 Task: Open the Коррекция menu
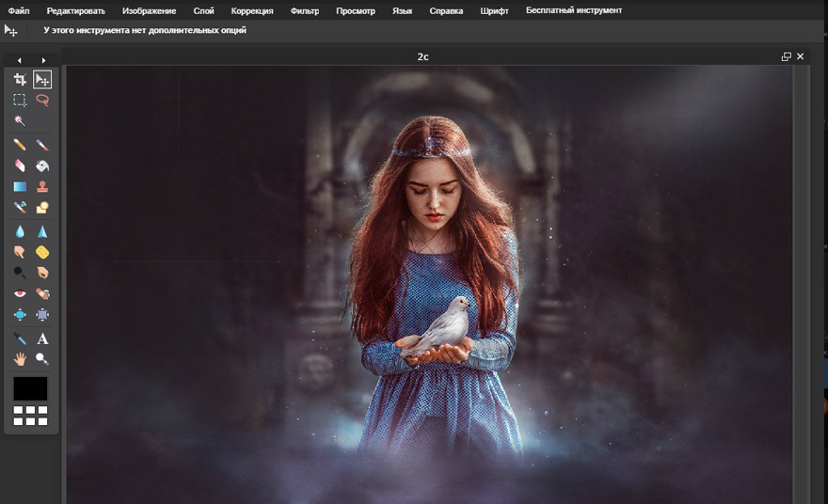click(x=252, y=10)
